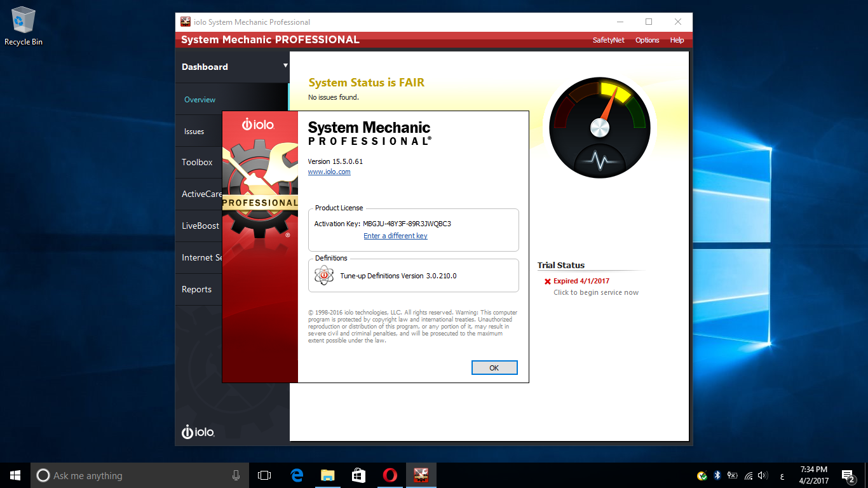
Task: Click the Tune-up Definitions atom icon
Action: (x=324, y=275)
